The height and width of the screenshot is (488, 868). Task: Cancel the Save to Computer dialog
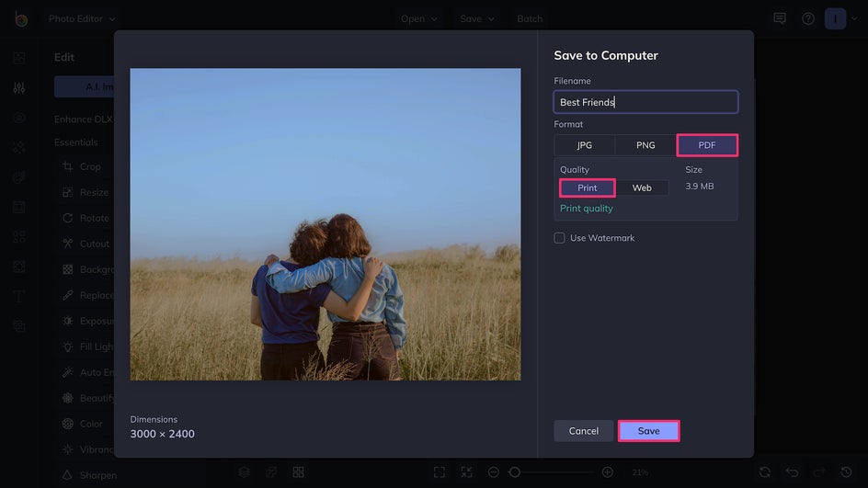(584, 430)
